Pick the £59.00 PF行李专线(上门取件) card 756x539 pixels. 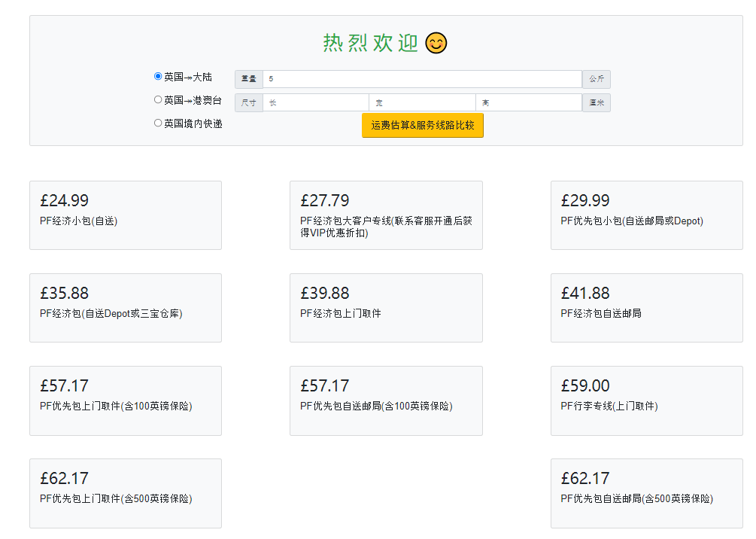click(646, 400)
